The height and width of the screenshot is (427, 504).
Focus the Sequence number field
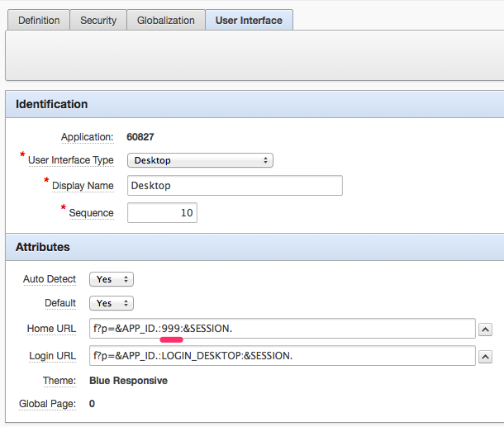point(162,213)
